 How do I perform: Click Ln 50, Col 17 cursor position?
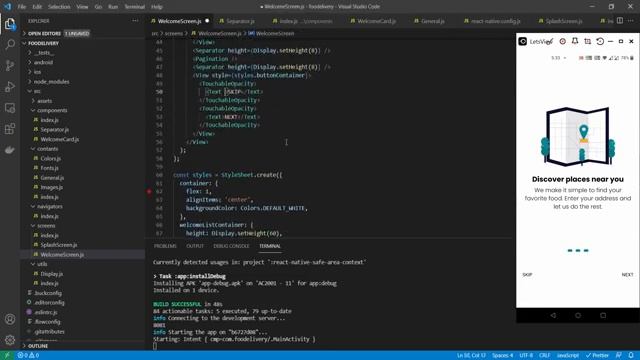[471, 355]
